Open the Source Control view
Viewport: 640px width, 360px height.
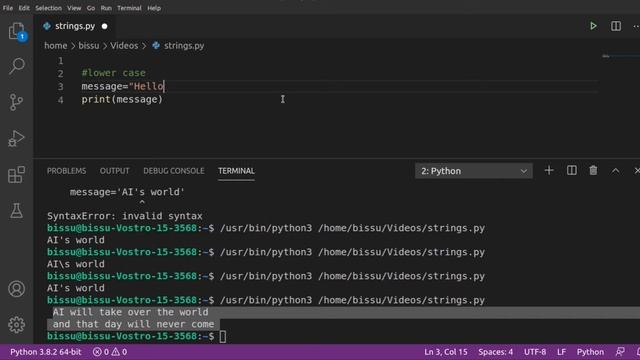click(16, 102)
